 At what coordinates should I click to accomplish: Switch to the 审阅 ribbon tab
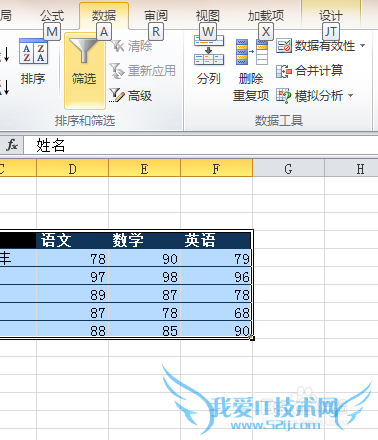pos(156,15)
